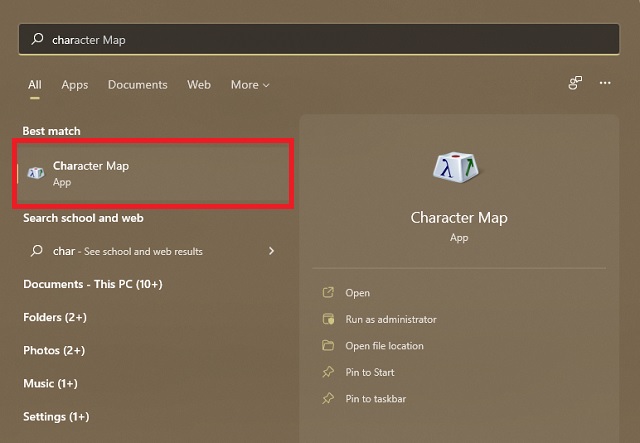This screenshot has width=640, height=443.
Task: Switch to the Apps tab
Action: (x=75, y=85)
